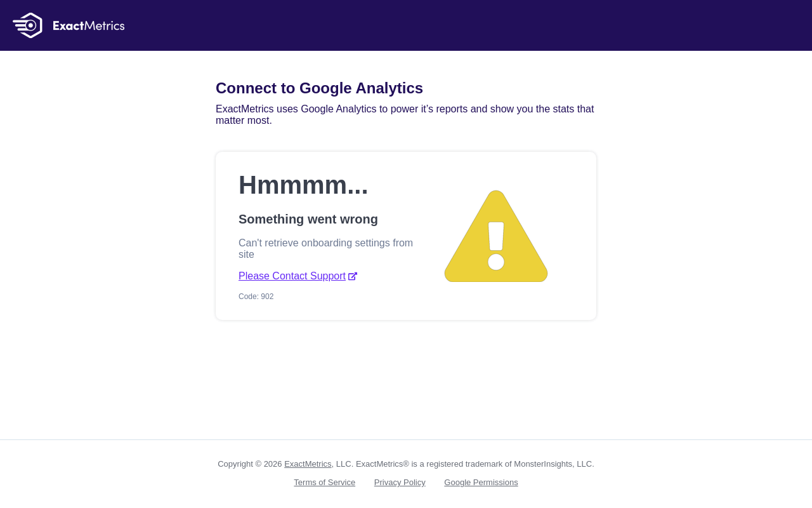812x508 pixels.
Task: Open the Privacy Policy footer link
Action: tap(400, 483)
